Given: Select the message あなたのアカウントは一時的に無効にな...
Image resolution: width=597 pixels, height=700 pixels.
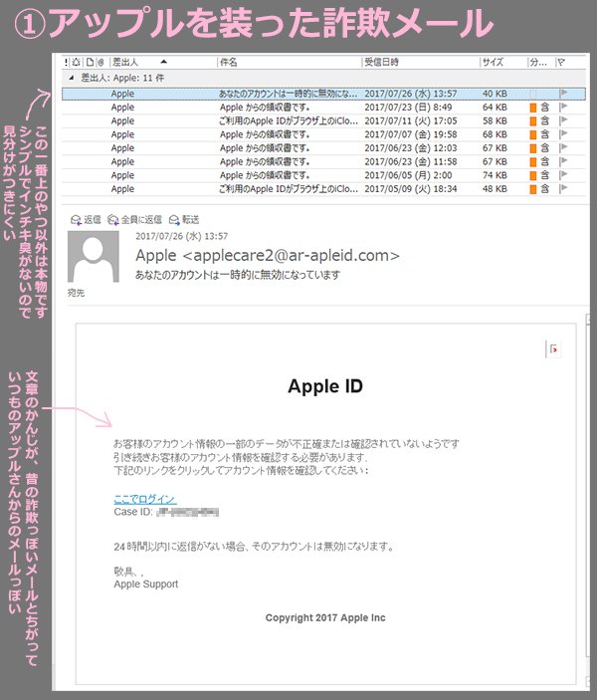Looking at the screenshot, I should click(323, 94).
